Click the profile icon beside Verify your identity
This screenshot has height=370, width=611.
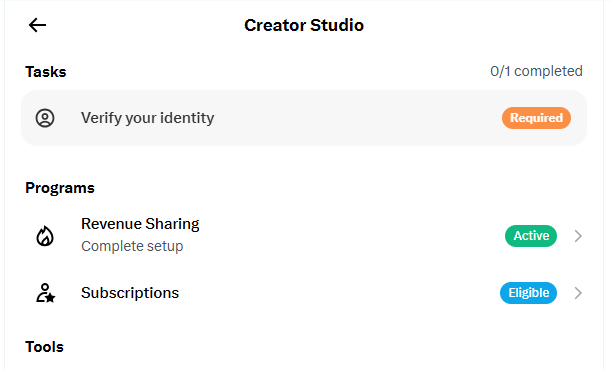pos(45,118)
